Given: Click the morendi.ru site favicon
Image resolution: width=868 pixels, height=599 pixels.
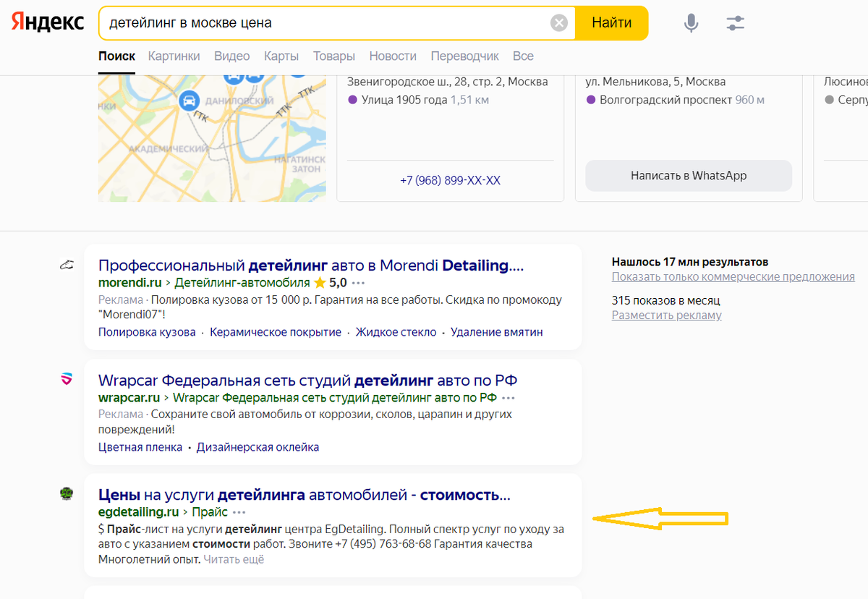Looking at the screenshot, I should (x=67, y=265).
